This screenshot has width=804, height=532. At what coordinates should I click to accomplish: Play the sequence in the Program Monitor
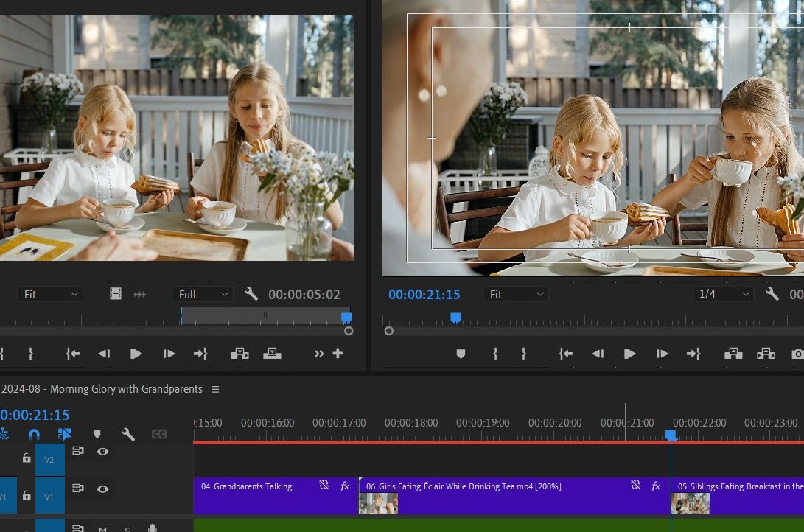tap(629, 354)
